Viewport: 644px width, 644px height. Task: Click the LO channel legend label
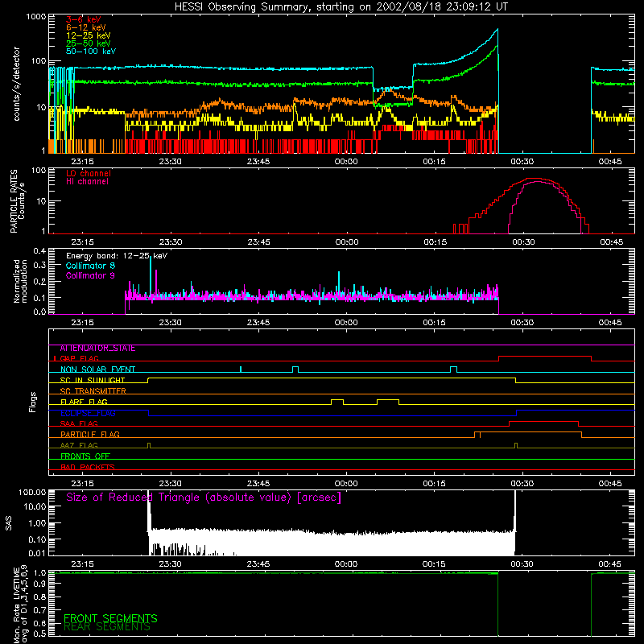click(89, 173)
